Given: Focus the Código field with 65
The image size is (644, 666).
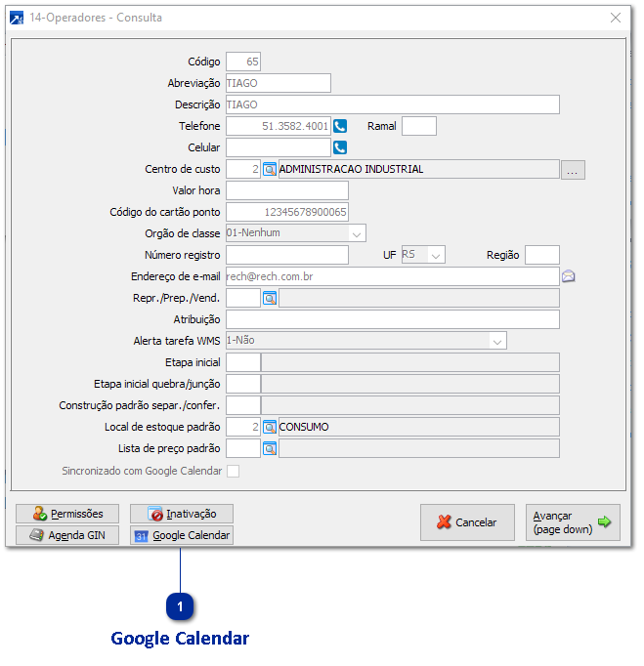Looking at the screenshot, I should (x=243, y=62).
